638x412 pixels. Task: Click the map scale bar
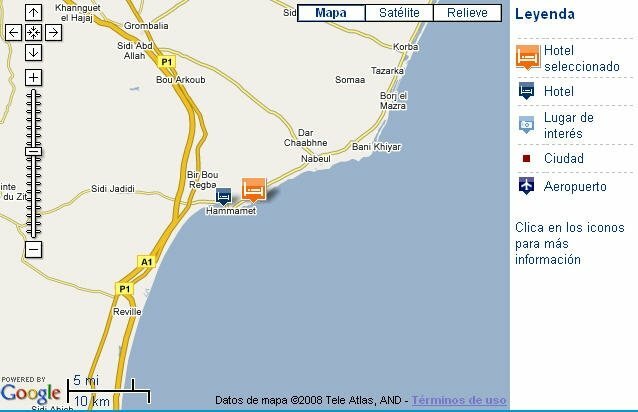109,391
